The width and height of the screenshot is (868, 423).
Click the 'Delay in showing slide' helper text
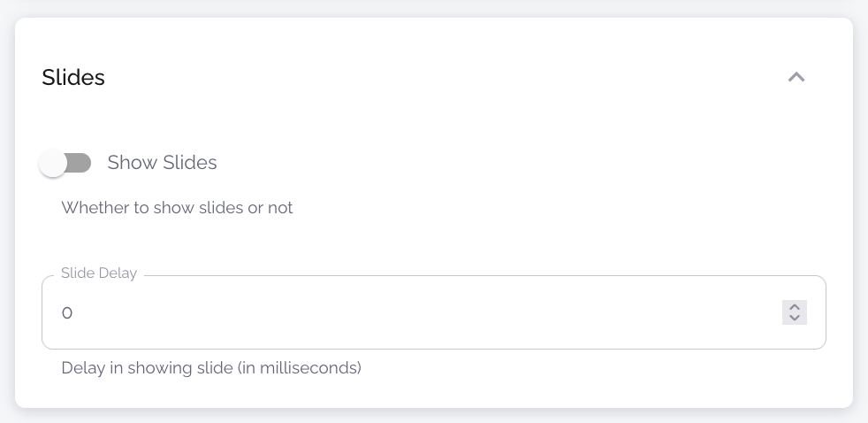coord(211,367)
